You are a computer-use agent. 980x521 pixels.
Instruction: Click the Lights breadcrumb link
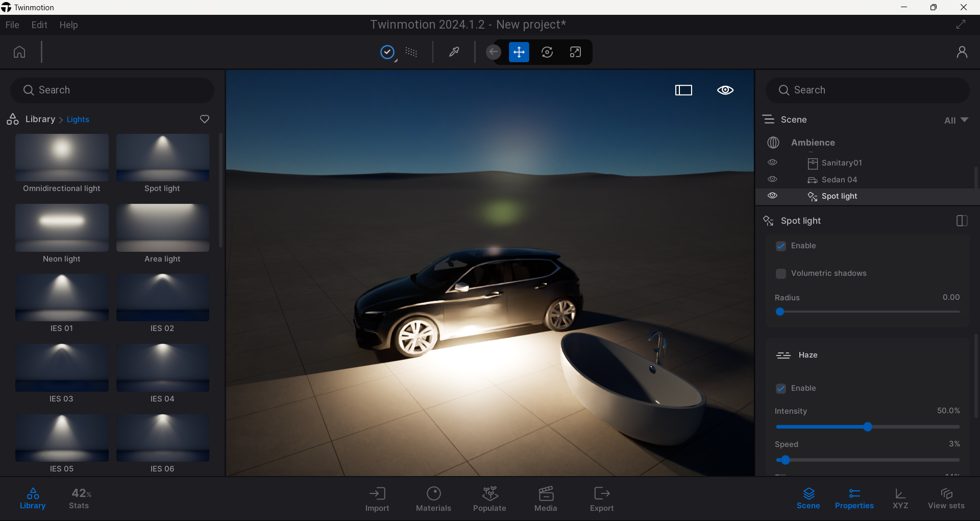(78, 120)
